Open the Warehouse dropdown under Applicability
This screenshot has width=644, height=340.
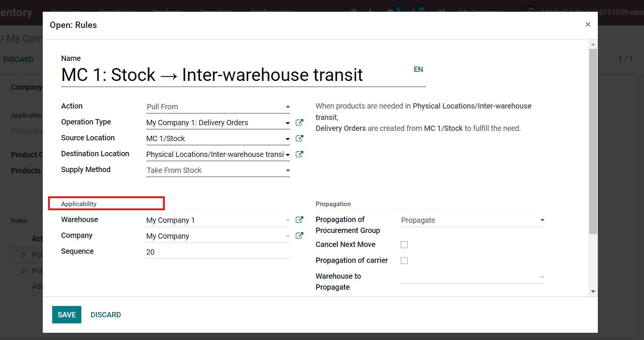(x=287, y=220)
